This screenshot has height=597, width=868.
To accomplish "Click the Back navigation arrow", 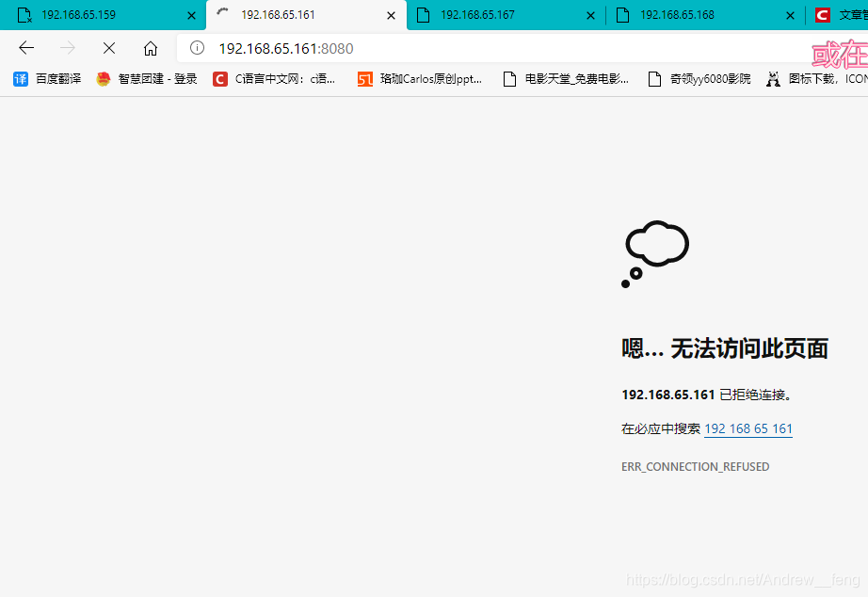I will pyautogui.click(x=25, y=48).
